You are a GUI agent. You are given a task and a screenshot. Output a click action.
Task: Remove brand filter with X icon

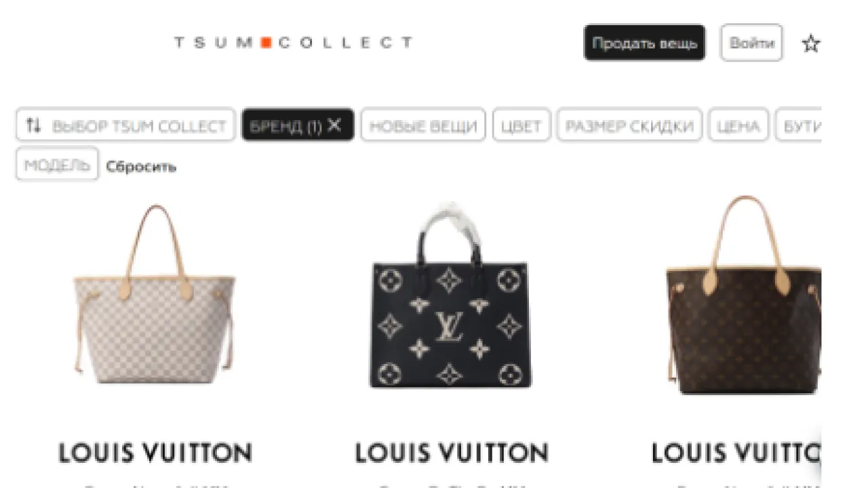point(334,125)
